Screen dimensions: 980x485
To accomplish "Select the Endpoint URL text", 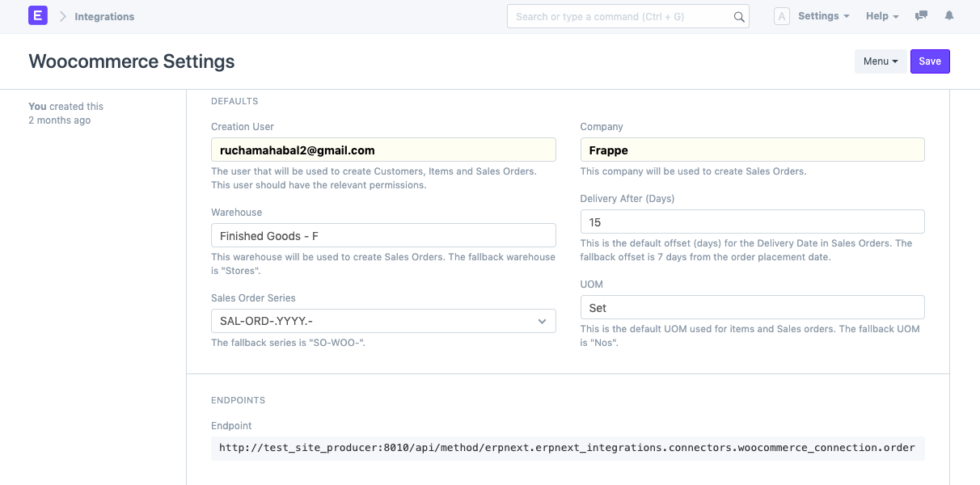I will [x=566, y=448].
